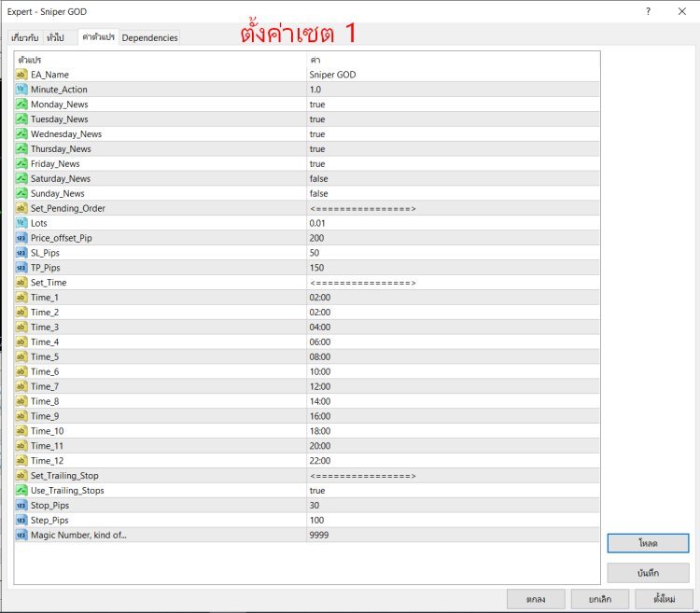Click the icon beside Magic Number row
The width and height of the screenshot is (700, 613).
tap(21, 535)
